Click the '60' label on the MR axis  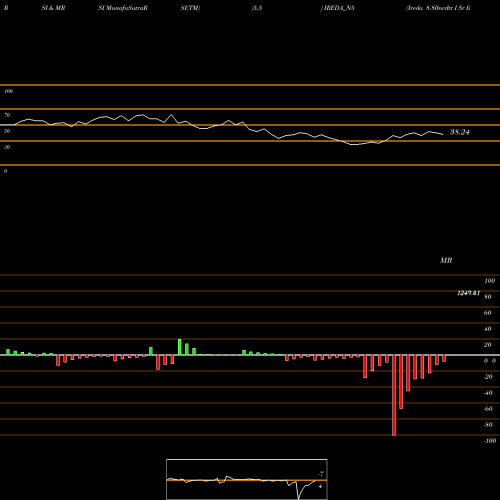(488, 313)
